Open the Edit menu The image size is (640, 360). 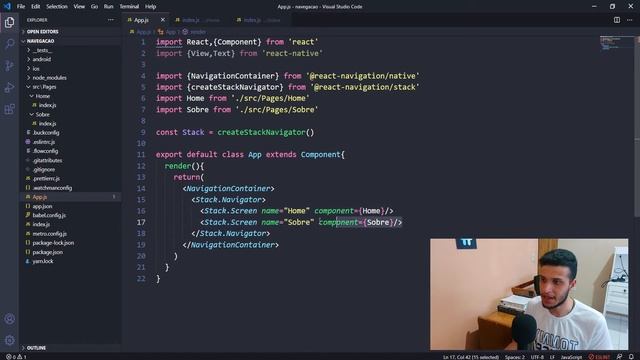(x=36, y=7)
